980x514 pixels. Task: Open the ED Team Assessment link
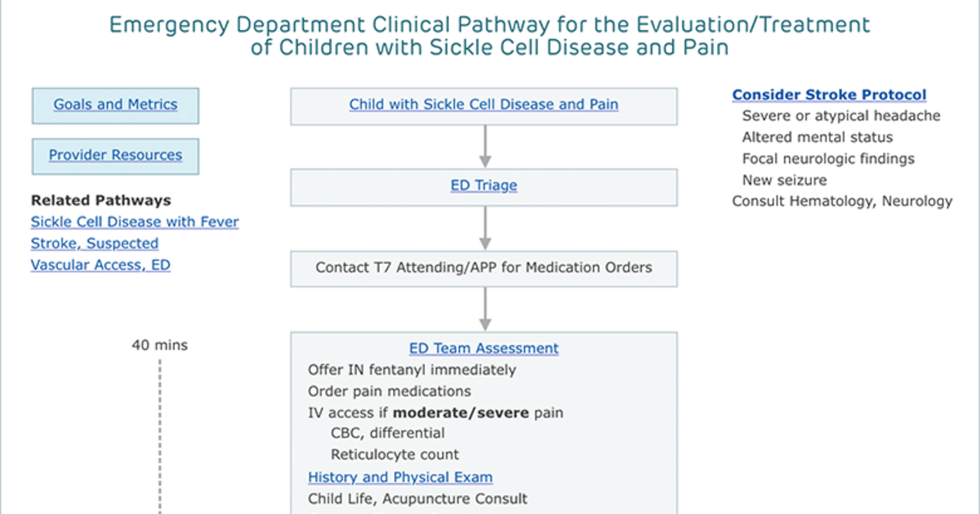483,348
